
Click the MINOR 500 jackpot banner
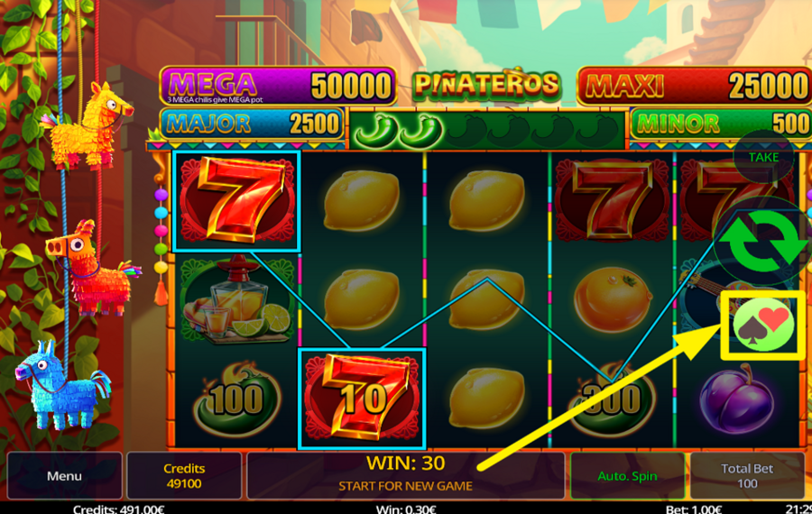tap(722, 124)
